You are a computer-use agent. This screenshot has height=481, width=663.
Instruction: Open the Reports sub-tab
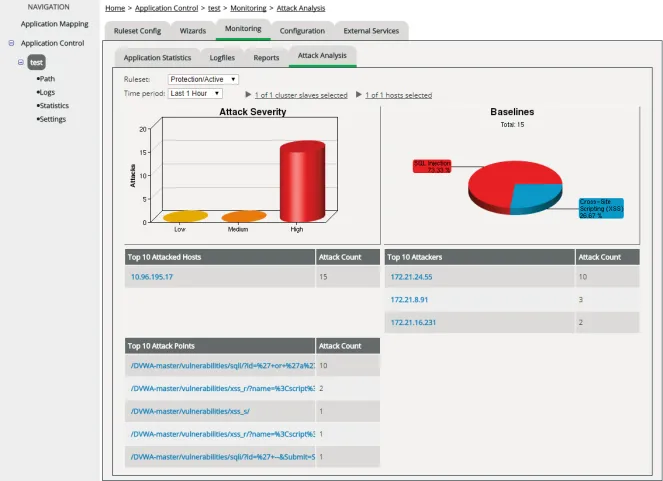(x=266, y=58)
